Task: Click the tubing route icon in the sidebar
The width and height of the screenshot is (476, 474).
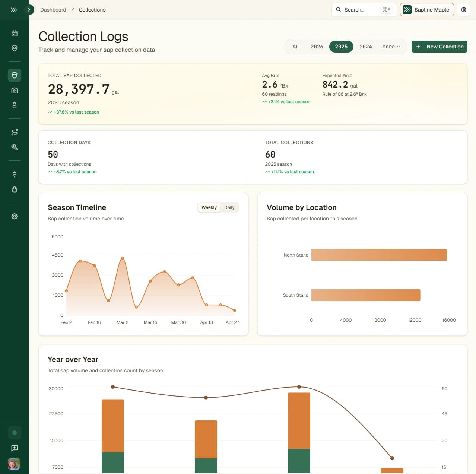Action: 14,132
